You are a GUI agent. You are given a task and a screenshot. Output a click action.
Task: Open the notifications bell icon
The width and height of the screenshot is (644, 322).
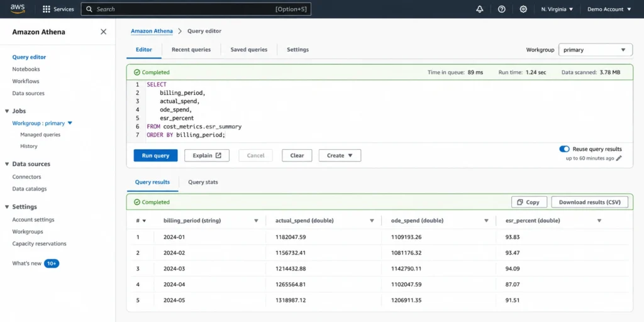[480, 9]
